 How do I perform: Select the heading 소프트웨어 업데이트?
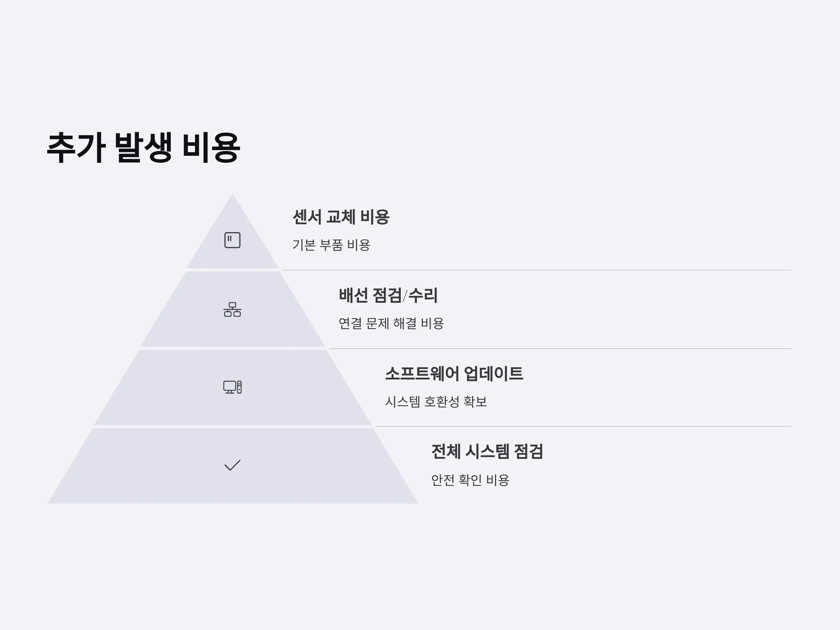tap(454, 374)
